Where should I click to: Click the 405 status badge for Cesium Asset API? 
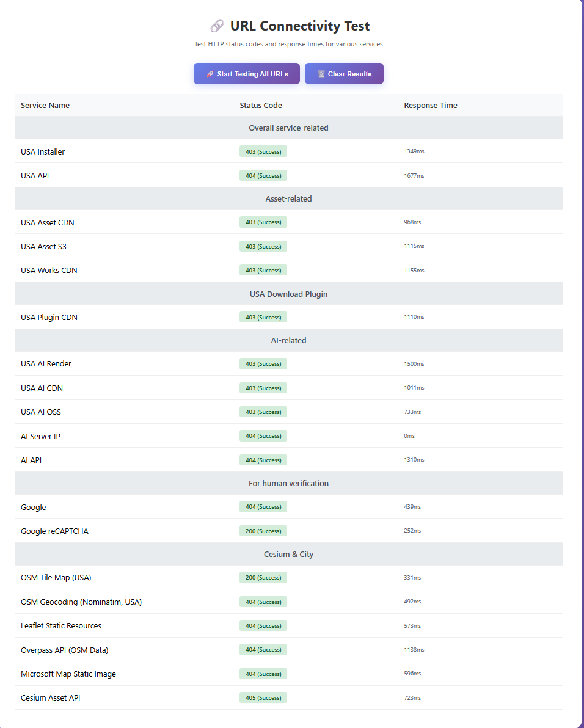(263, 697)
